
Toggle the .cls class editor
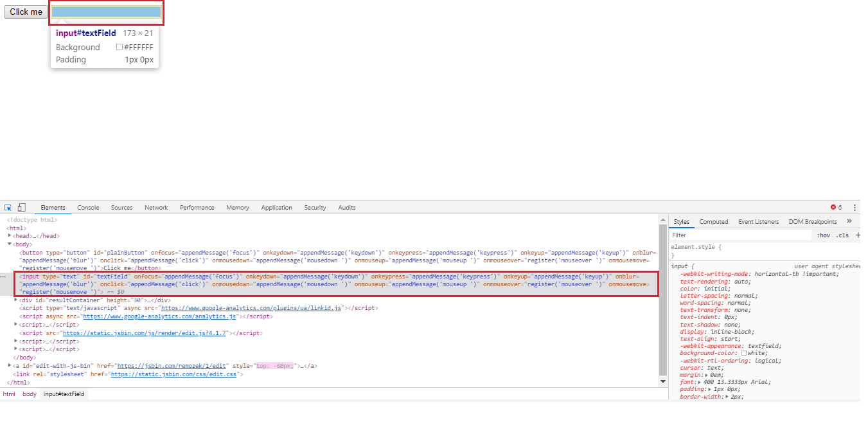tap(842, 235)
